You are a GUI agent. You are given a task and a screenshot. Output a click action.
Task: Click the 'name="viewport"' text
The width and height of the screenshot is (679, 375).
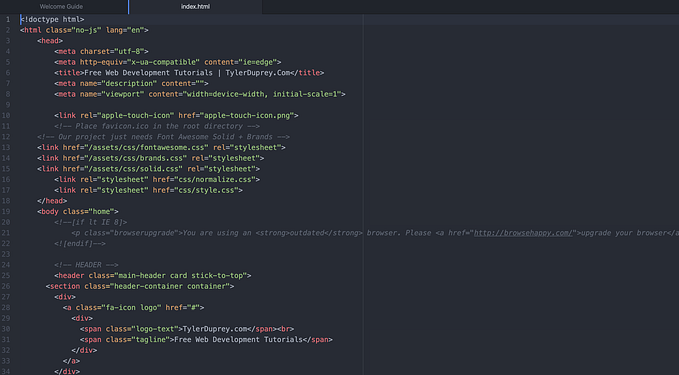[112, 94]
